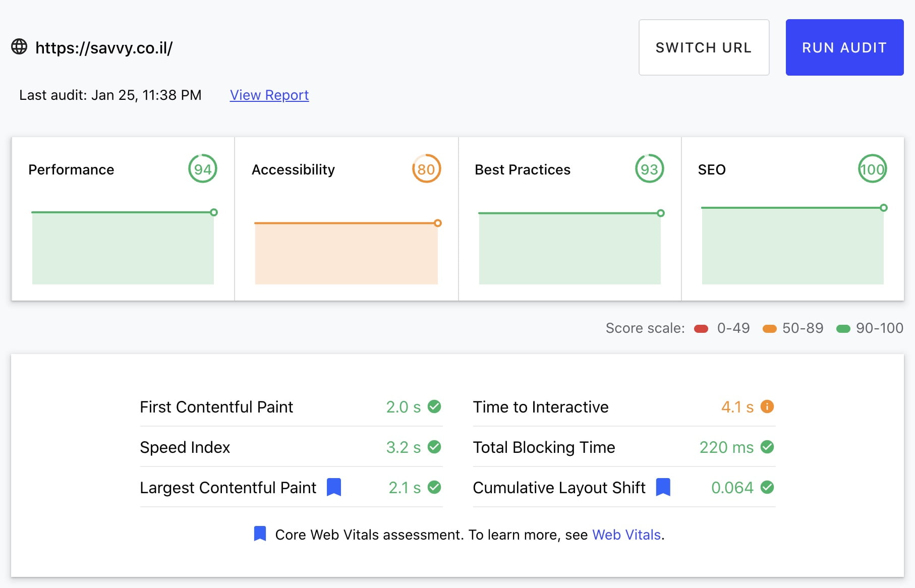
Task: Click the https://savvy.co.il/ URL text
Action: click(x=104, y=47)
